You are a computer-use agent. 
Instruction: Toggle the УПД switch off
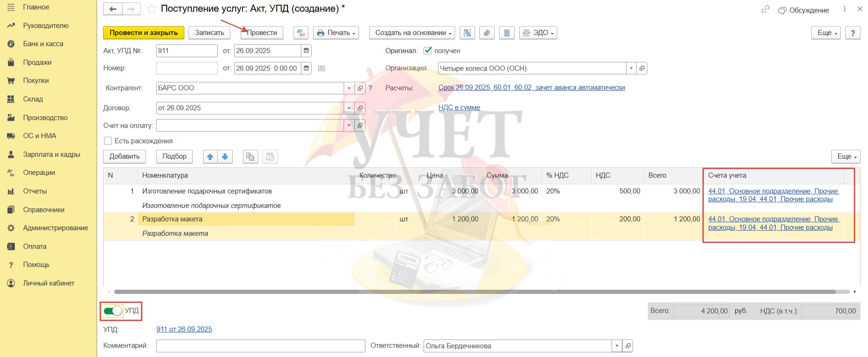tap(113, 311)
